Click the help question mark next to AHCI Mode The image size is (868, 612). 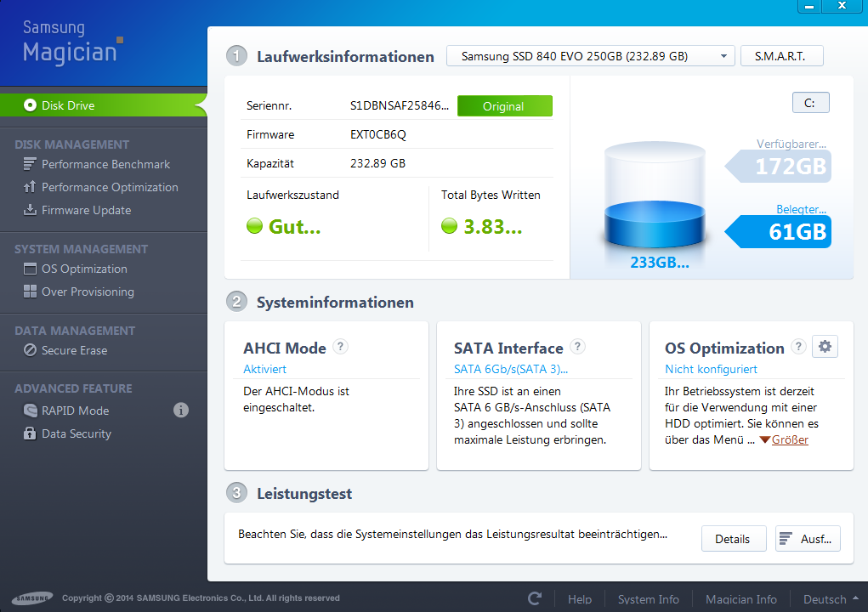[340, 347]
